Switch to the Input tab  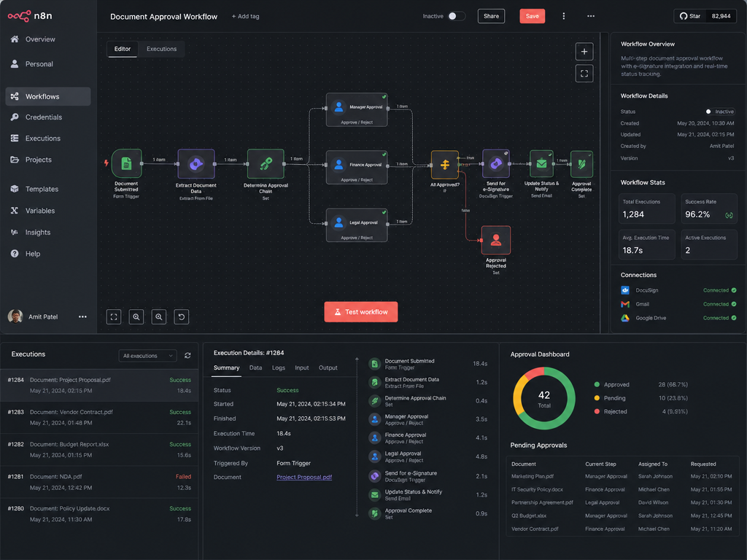(x=301, y=367)
